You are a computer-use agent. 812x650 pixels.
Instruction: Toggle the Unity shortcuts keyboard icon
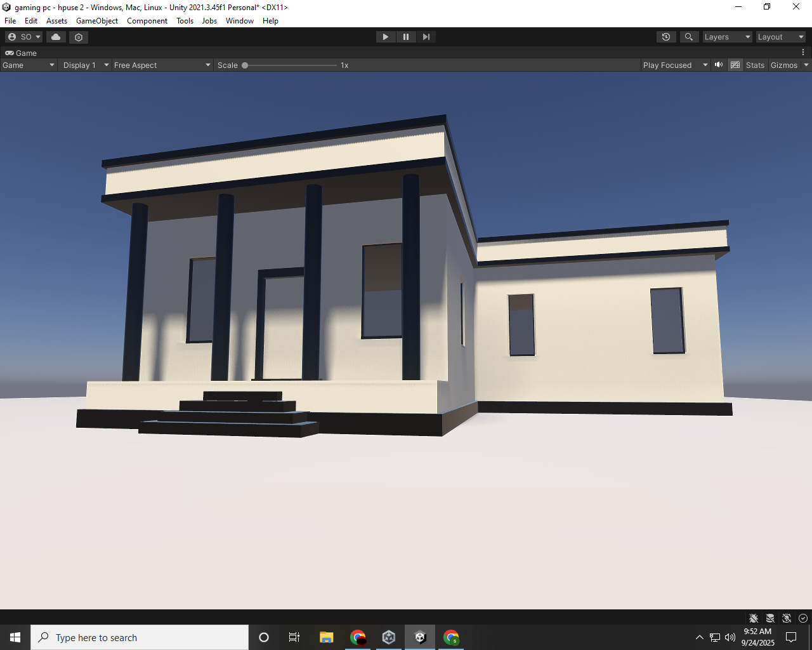[x=735, y=65]
